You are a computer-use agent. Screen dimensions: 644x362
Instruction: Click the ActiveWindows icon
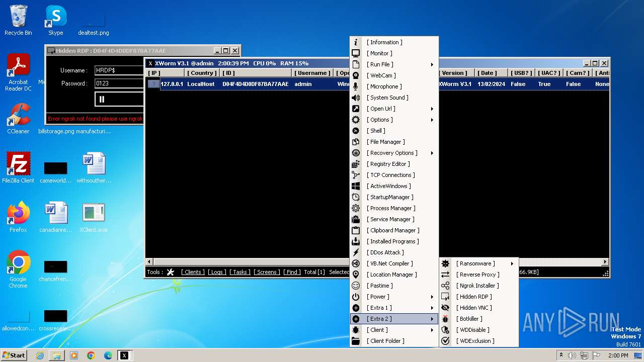pos(356,186)
